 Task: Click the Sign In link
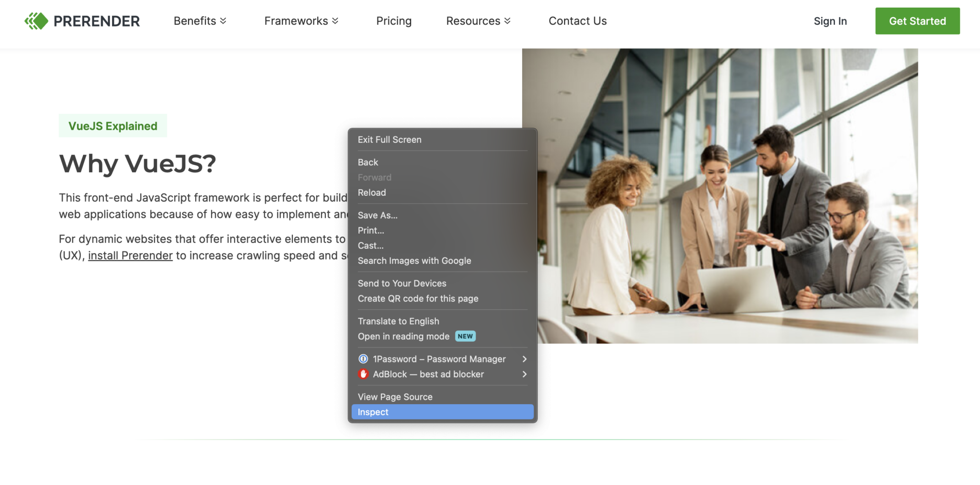pyautogui.click(x=830, y=21)
